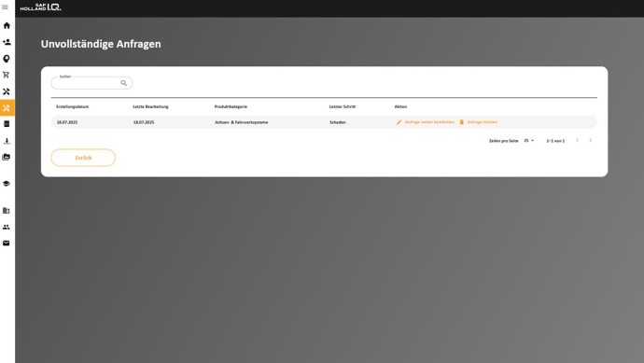Open the document book sidebar icon
Image resolution: width=644 pixels, height=363 pixels.
7,124
